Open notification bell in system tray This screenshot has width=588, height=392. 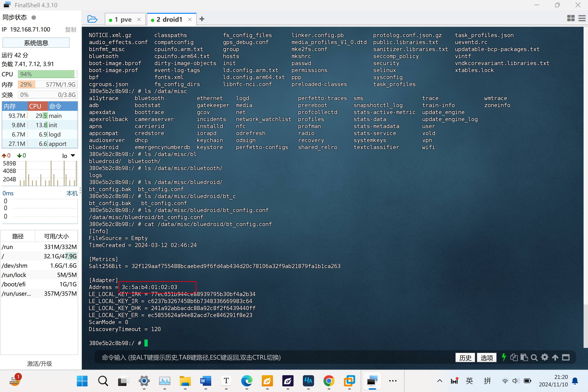point(575,381)
